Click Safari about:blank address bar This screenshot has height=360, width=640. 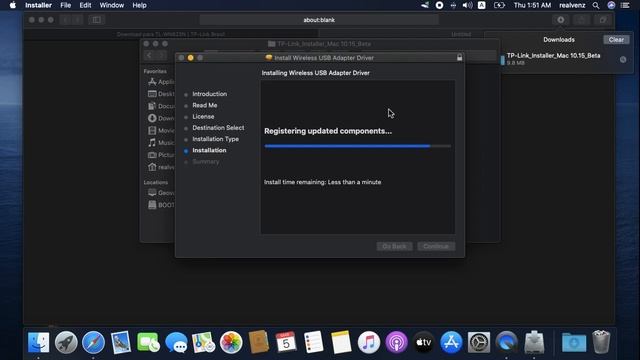[319, 20]
